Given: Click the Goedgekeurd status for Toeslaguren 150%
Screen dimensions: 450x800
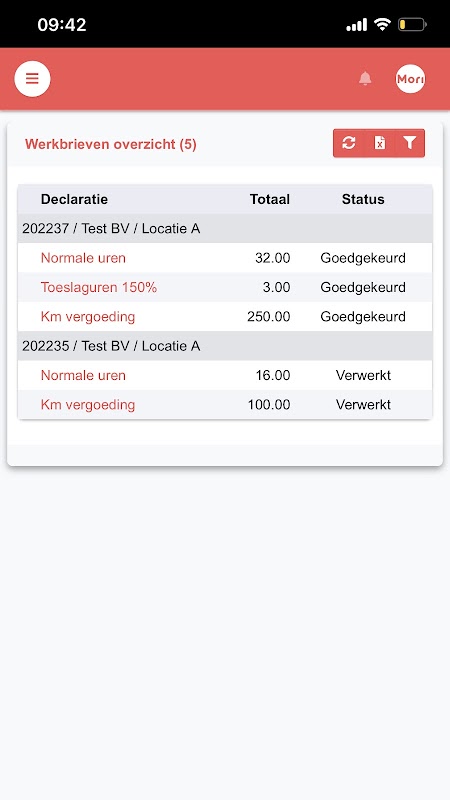Looking at the screenshot, I should pos(363,288).
